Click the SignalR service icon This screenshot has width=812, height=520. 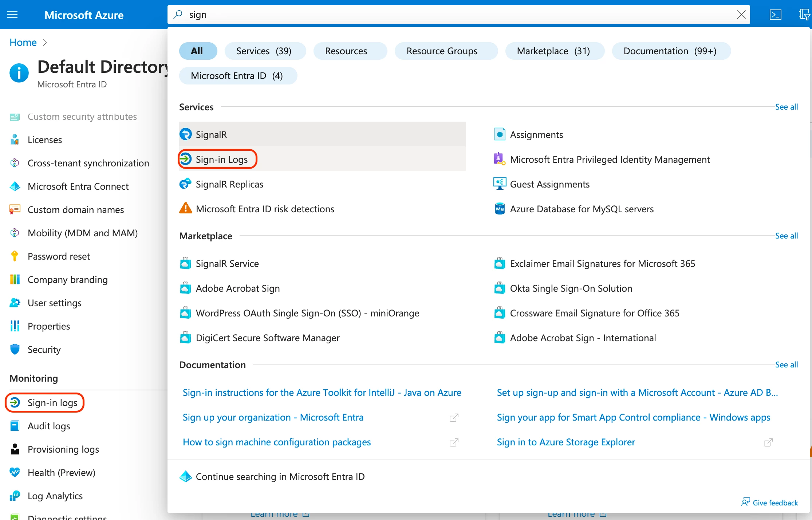186,134
